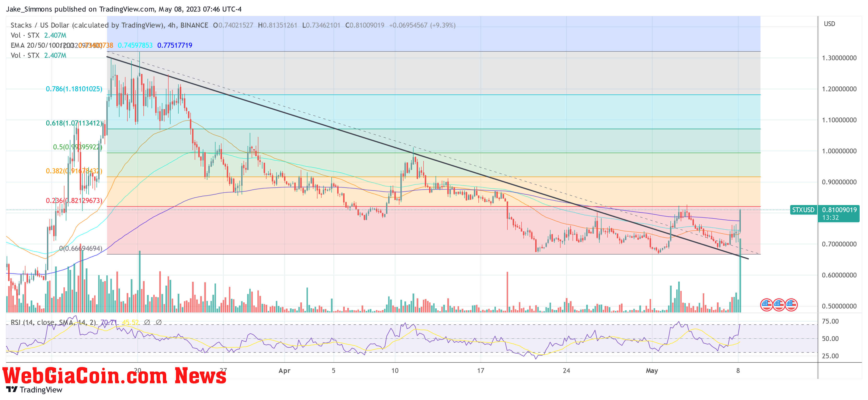Click the RSI 25.00 axis label

pos(830,356)
